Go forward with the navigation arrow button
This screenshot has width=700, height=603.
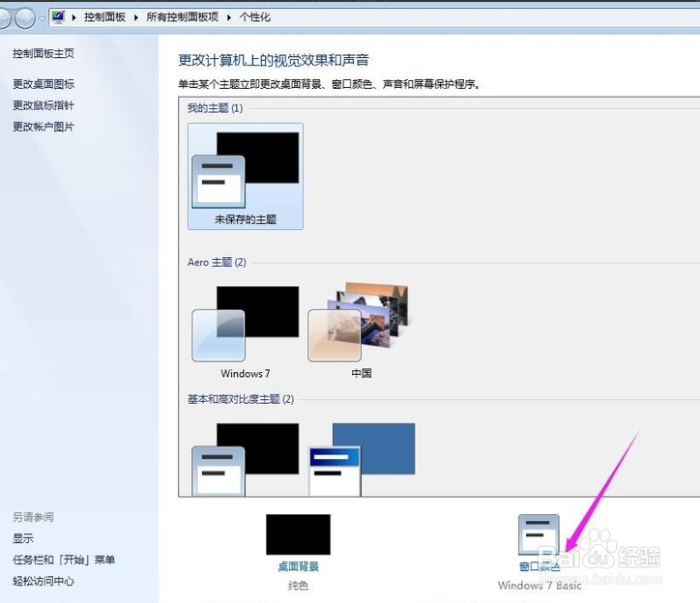click(25, 18)
